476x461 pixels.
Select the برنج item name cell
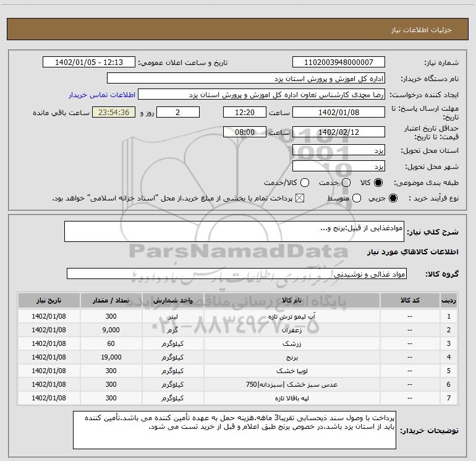pos(292,358)
